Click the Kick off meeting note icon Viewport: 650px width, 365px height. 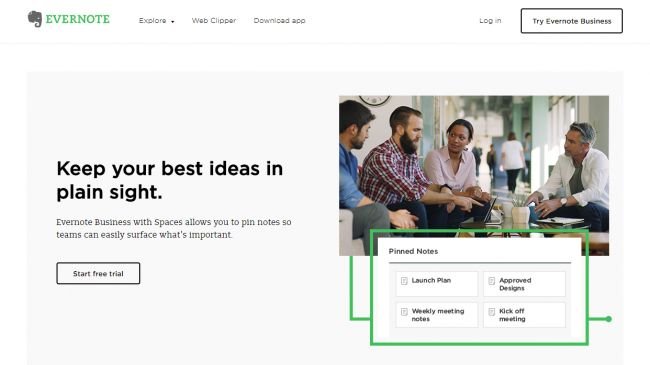coord(492,311)
